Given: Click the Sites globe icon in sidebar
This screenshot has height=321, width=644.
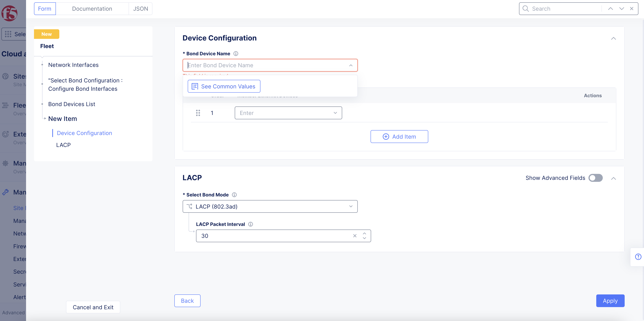Looking at the screenshot, I should [x=5, y=76].
